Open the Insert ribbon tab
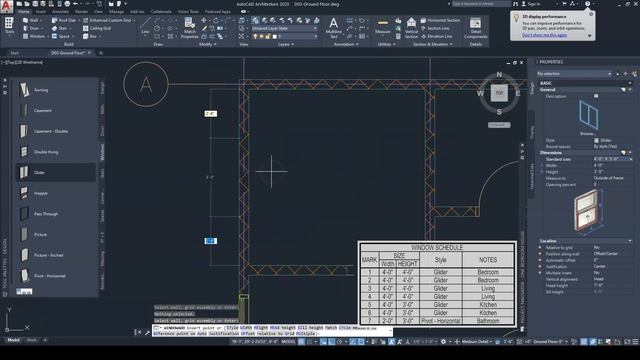The image size is (640, 360). [x=41, y=12]
